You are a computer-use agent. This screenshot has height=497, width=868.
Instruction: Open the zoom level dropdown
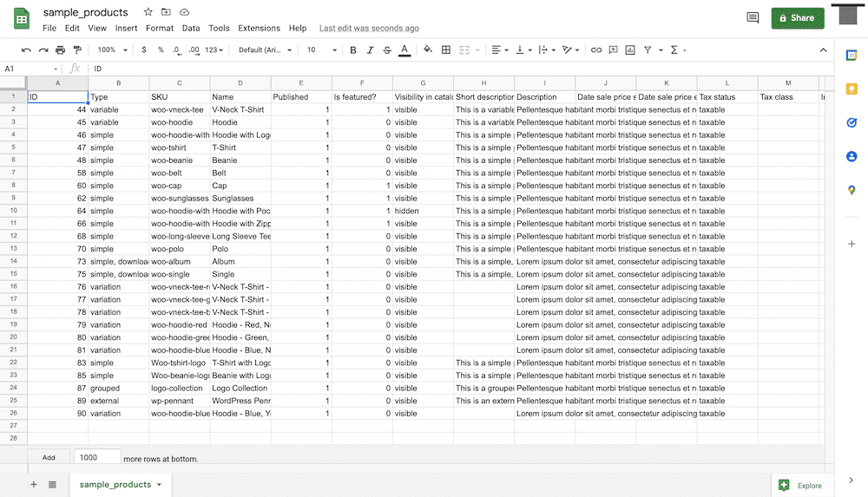pyautogui.click(x=111, y=50)
